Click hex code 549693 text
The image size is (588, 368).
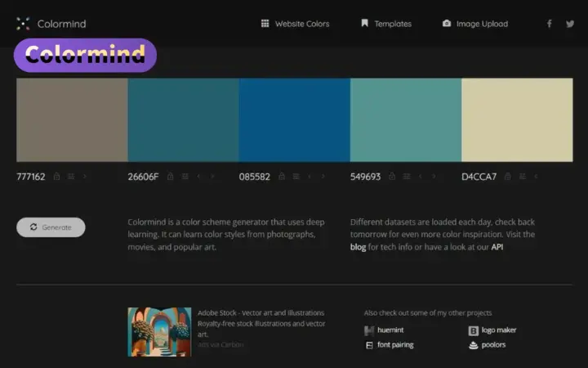(366, 177)
